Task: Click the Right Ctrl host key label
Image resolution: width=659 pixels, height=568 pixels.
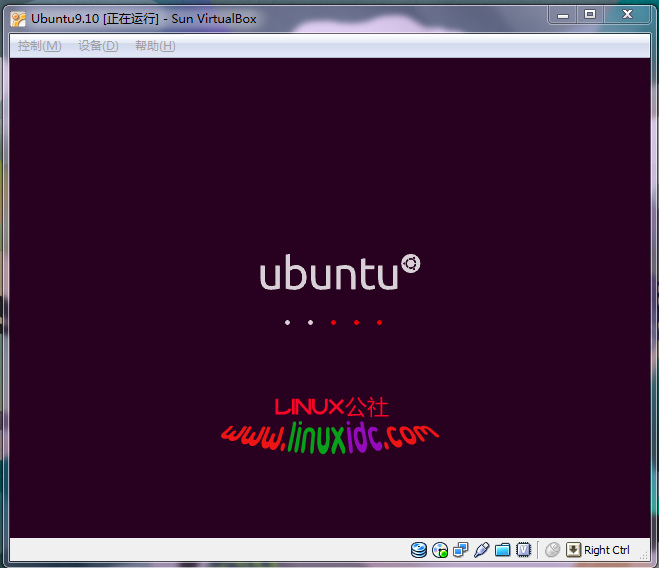Action: pos(606,550)
